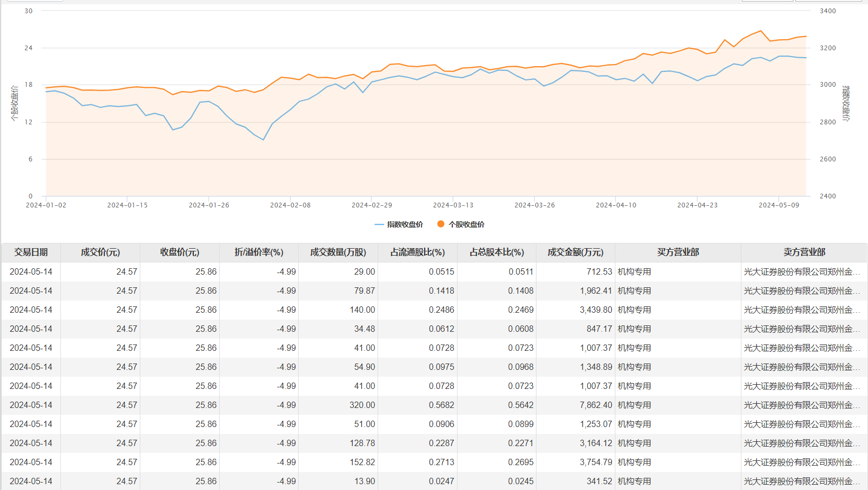Image resolution: width=868 pixels, height=490 pixels.
Task: Click the orange 个股收盘价 legend dot
Action: [440, 224]
